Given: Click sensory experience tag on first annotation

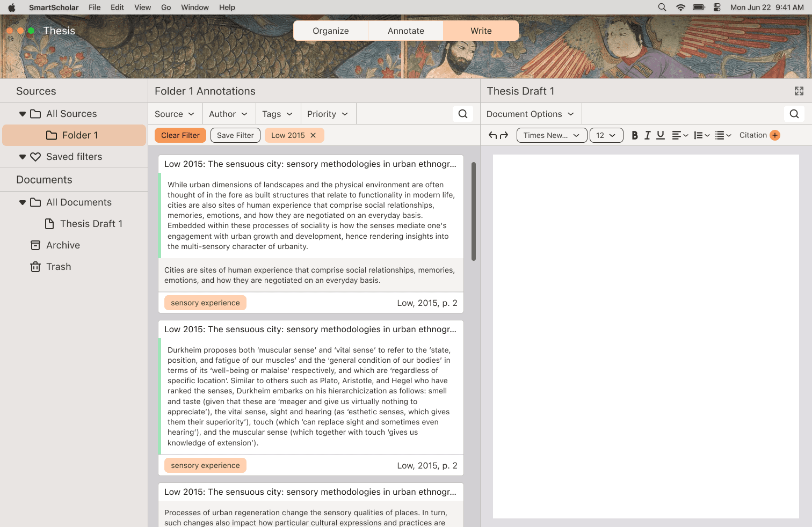Looking at the screenshot, I should [205, 303].
